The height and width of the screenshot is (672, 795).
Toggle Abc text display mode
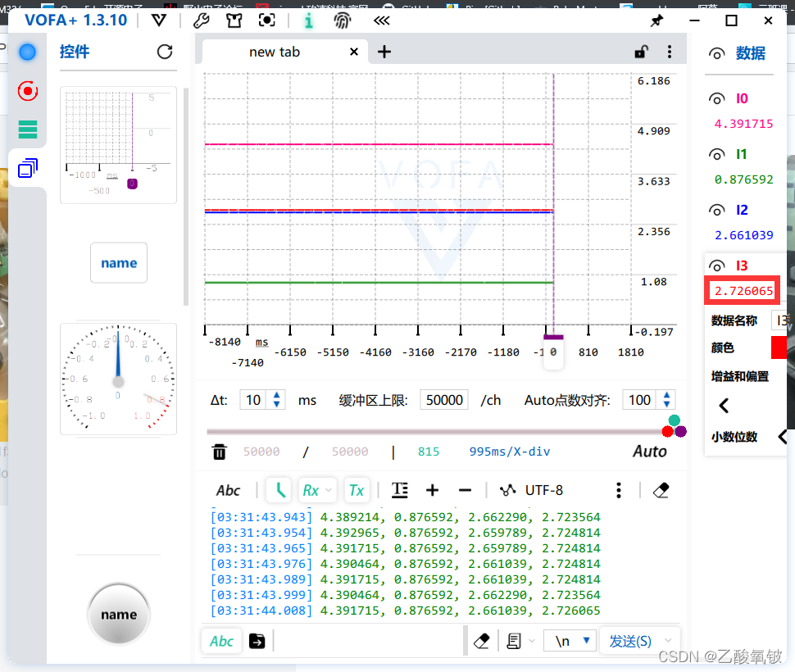[228, 490]
